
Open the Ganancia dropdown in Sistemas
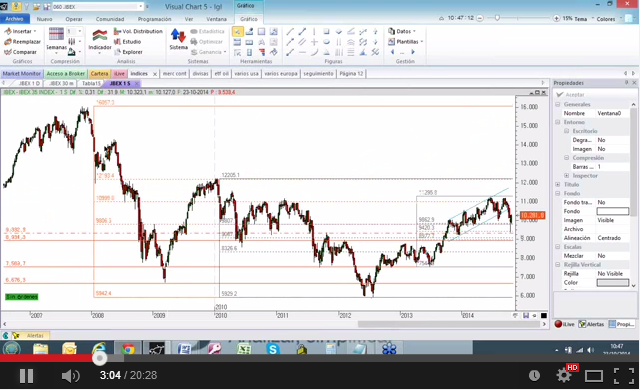(x=208, y=52)
